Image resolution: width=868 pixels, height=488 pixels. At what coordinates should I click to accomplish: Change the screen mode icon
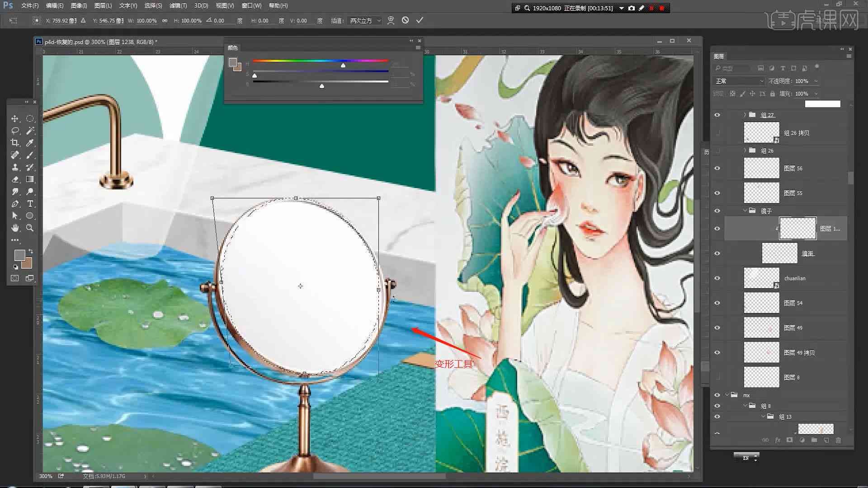point(30,278)
